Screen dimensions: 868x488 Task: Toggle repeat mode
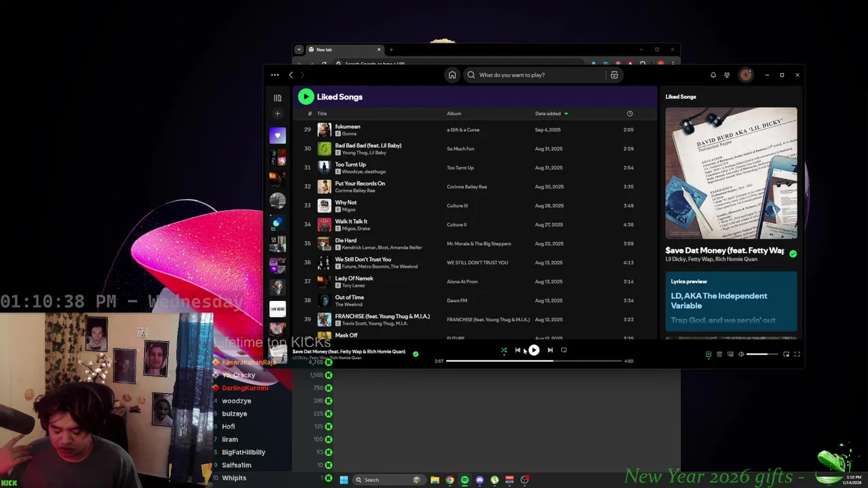tap(564, 350)
